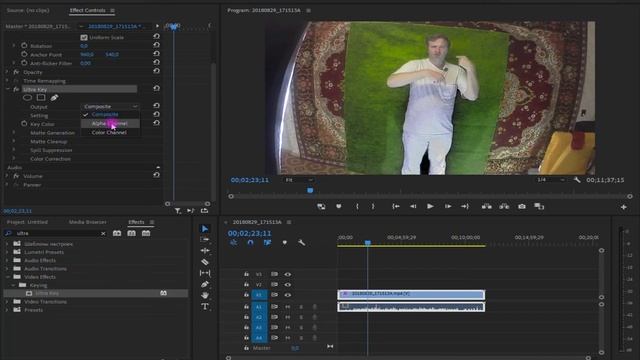The width and height of the screenshot is (640, 360).
Task: Open the Output dropdown showing Composite
Action: [x=110, y=106]
